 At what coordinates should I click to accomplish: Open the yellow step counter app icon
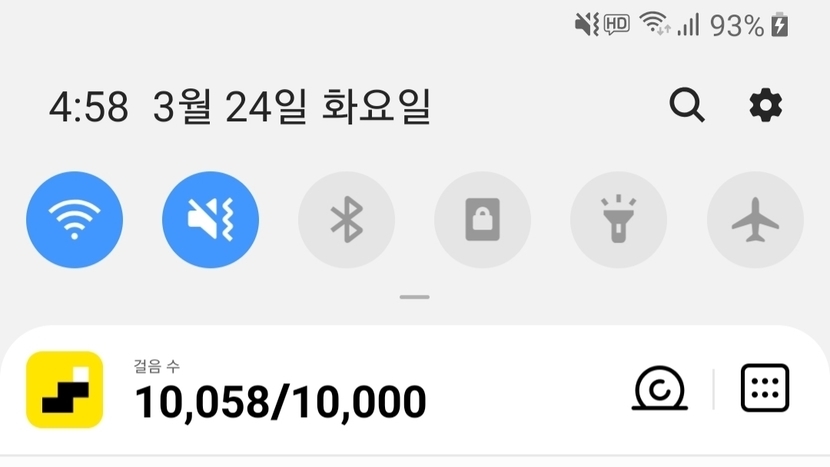pyautogui.click(x=65, y=390)
